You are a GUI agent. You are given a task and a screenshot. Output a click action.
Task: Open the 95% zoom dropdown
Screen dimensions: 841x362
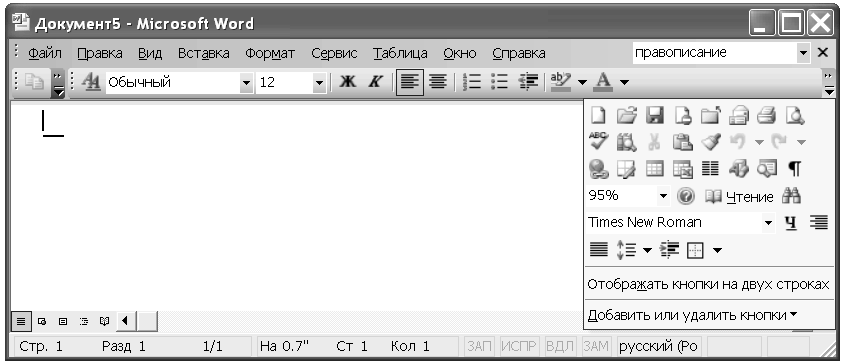coord(663,196)
